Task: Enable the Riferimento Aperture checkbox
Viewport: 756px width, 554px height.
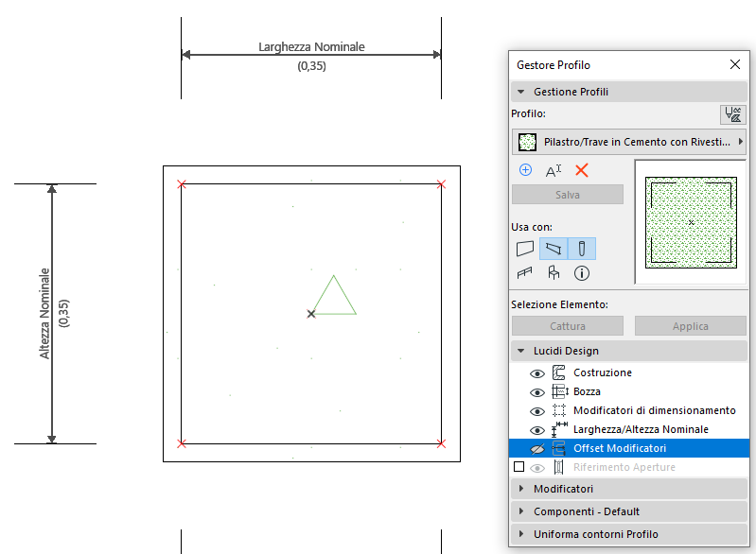Action: 519,467
